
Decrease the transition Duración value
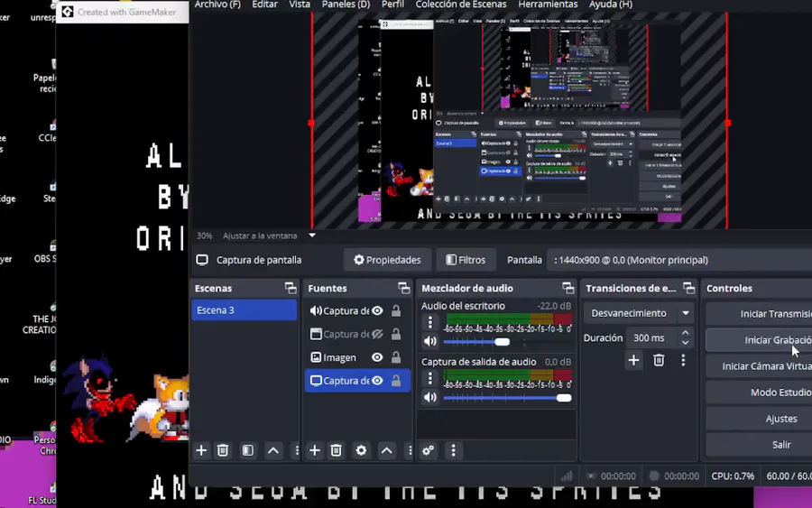pos(685,343)
